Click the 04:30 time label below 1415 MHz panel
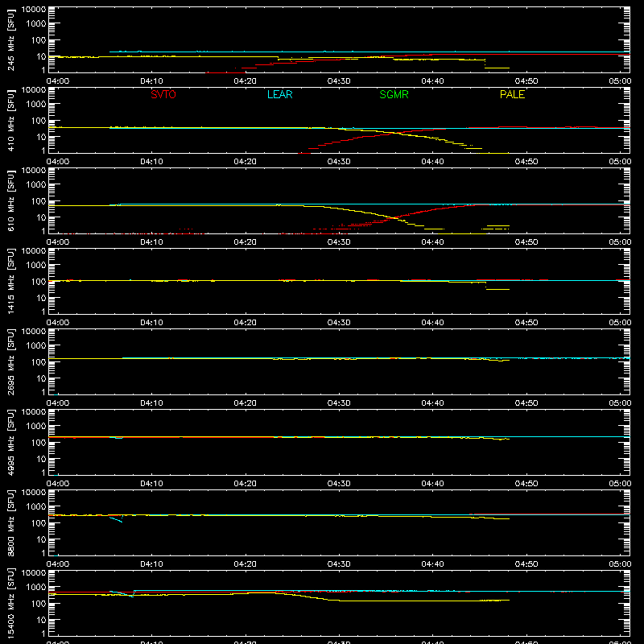This screenshot has height=644, width=644. (x=339, y=323)
